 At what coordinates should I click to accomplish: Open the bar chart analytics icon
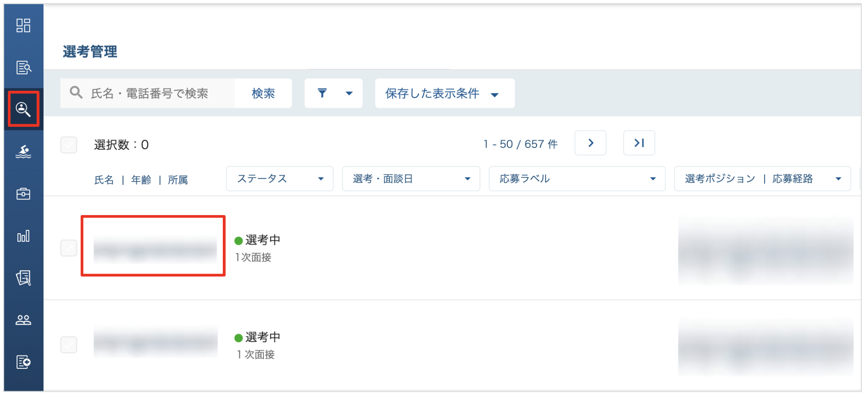pos(23,236)
